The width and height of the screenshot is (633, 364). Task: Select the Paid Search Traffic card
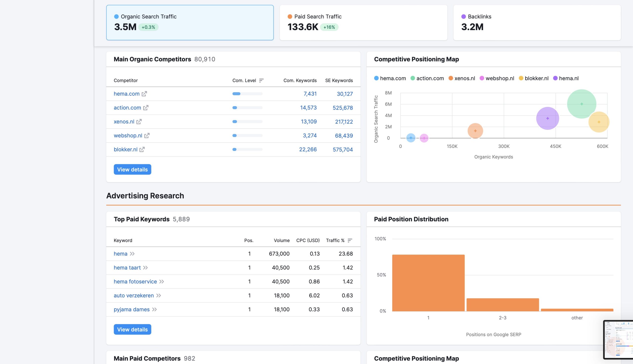click(x=363, y=22)
